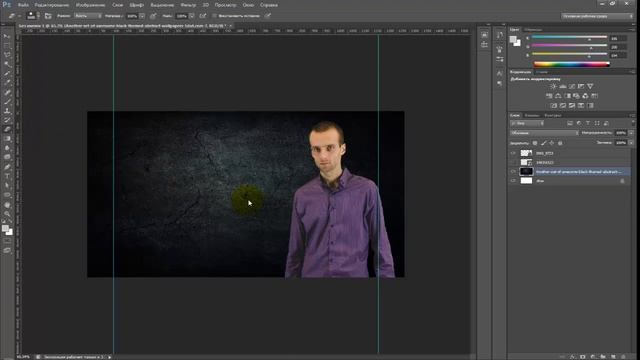Select the Eyedropper tool
This screenshot has width=640, height=360.
pyautogui.click(x=7, y=82)
